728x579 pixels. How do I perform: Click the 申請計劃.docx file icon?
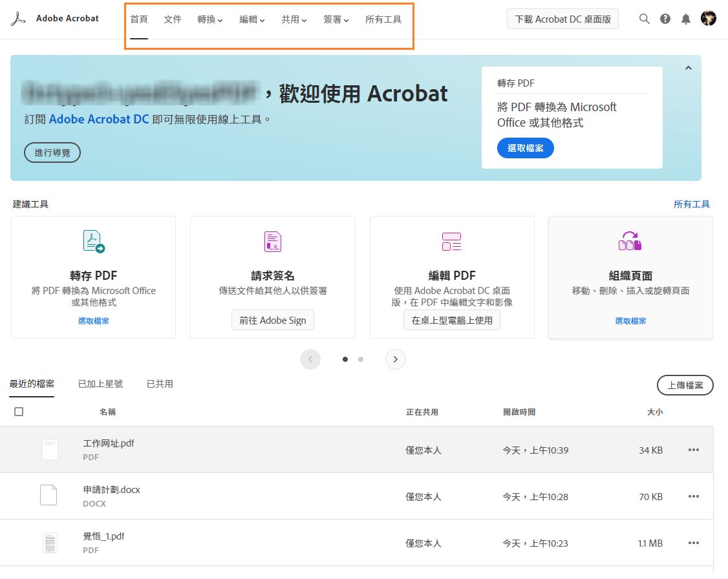pos(48,494)
